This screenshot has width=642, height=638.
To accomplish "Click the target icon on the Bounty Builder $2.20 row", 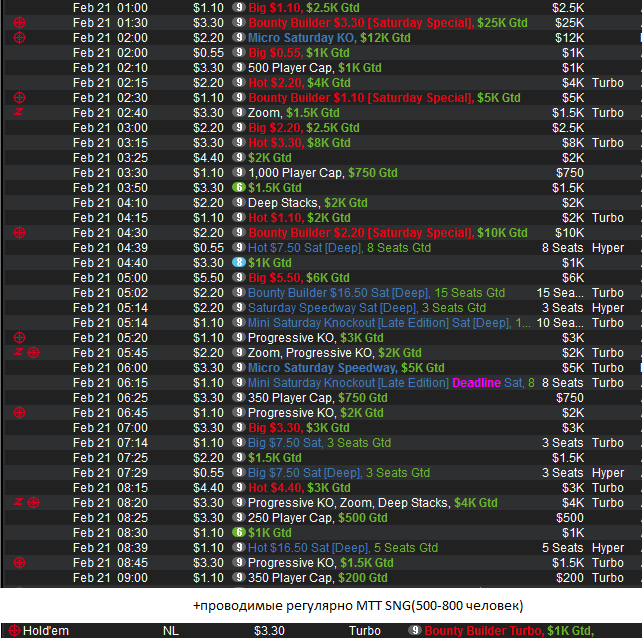I will point(19,233).
